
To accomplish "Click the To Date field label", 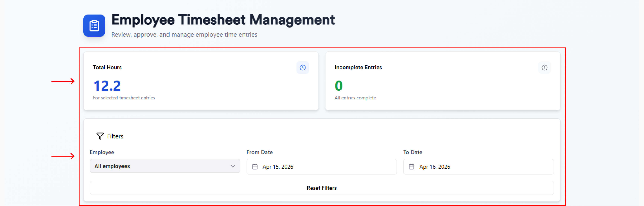I will click(413, 152).
